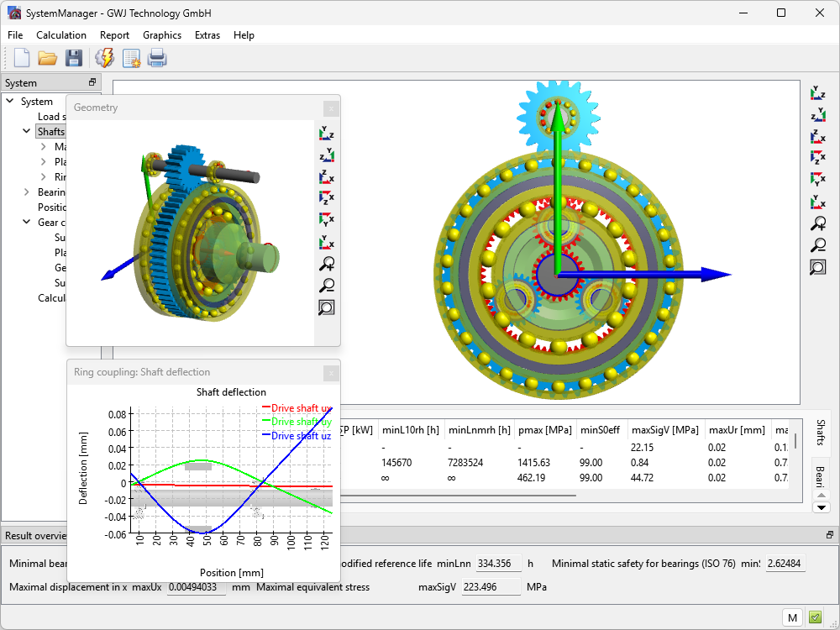840x630 pixels.
Task: Open the Calculation menu
Action: tap(60, 35)
